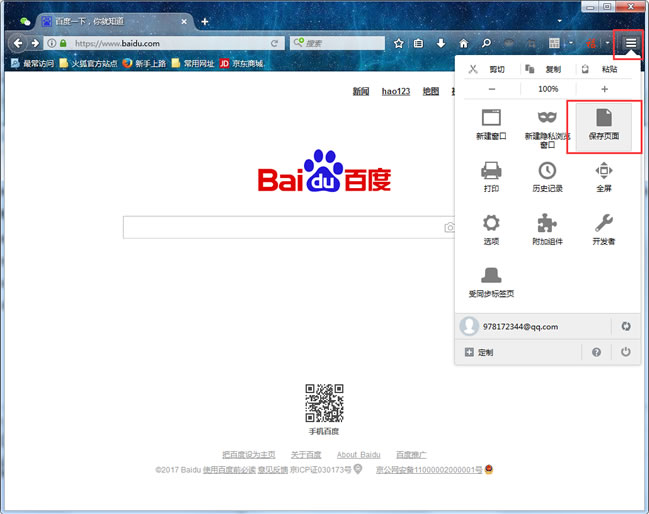Click Copy (复制) in menu panel
Image resolution: width=649 pixels, height=514 pixels.
click(x=547, y=69)
